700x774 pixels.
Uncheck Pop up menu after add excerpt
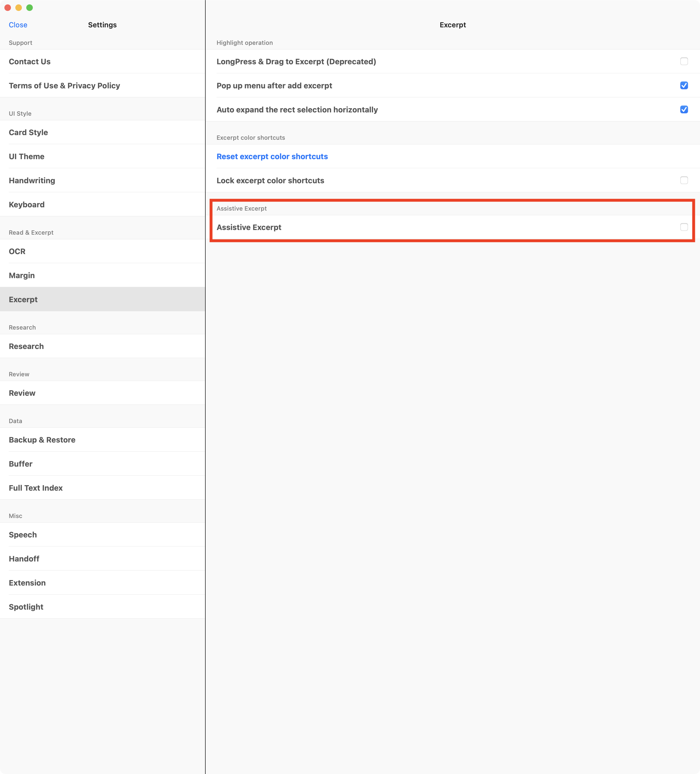pyautogui.click(x=684, y=85)
